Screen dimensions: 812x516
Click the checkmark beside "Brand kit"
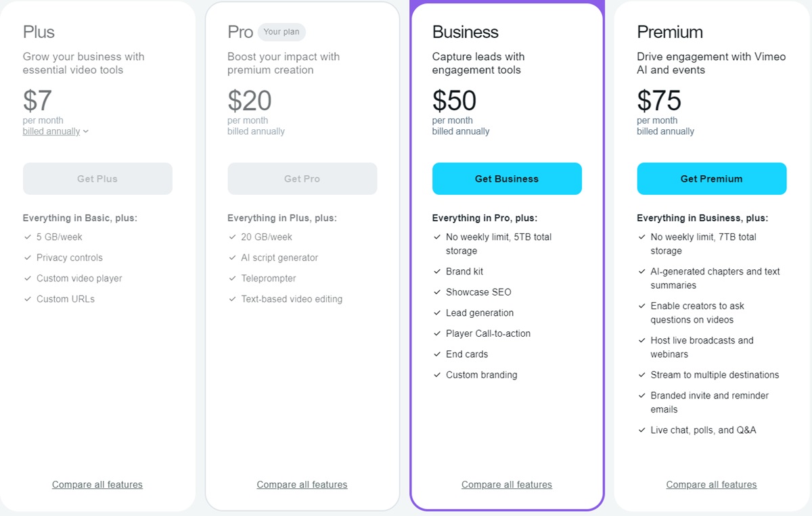(x=437, y=271)
